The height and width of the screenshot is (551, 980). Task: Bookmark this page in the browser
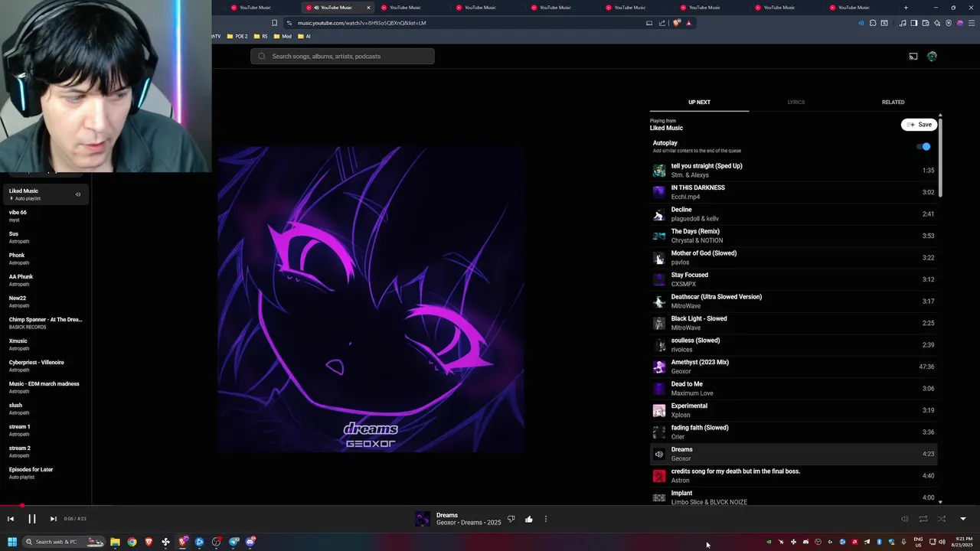(275, 23)
